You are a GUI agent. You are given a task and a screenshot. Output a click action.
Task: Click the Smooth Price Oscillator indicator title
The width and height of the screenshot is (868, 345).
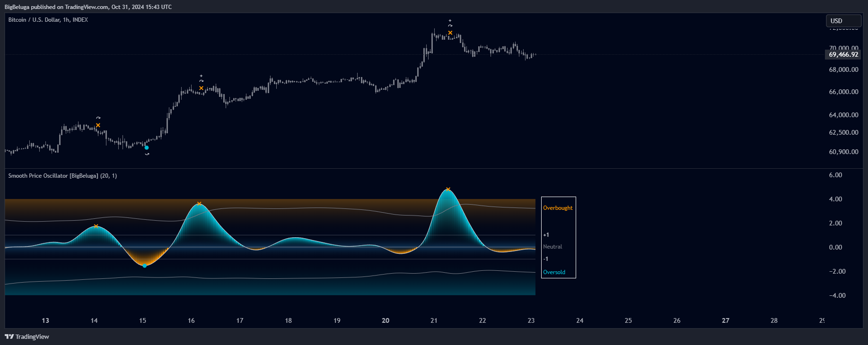click(62, 176)
